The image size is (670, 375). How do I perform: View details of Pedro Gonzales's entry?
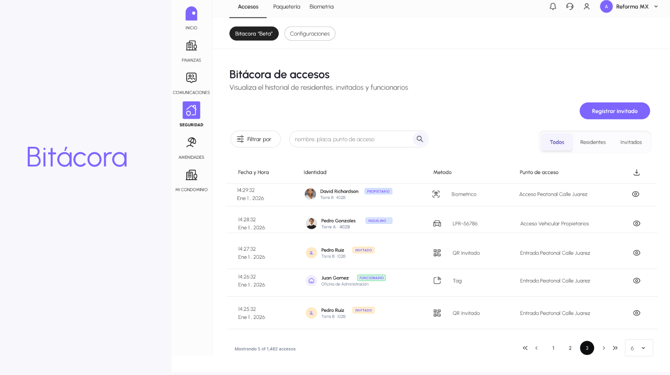pos(636,223)
